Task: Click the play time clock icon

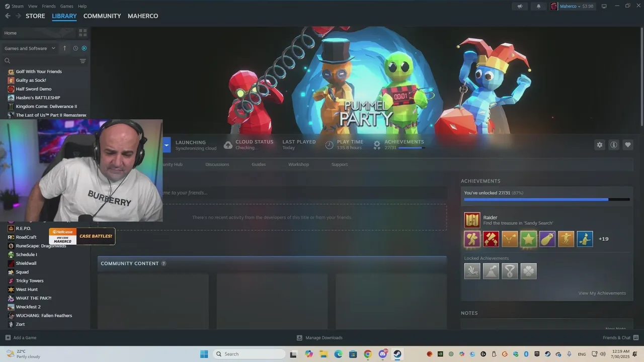Action: [329, 145]
